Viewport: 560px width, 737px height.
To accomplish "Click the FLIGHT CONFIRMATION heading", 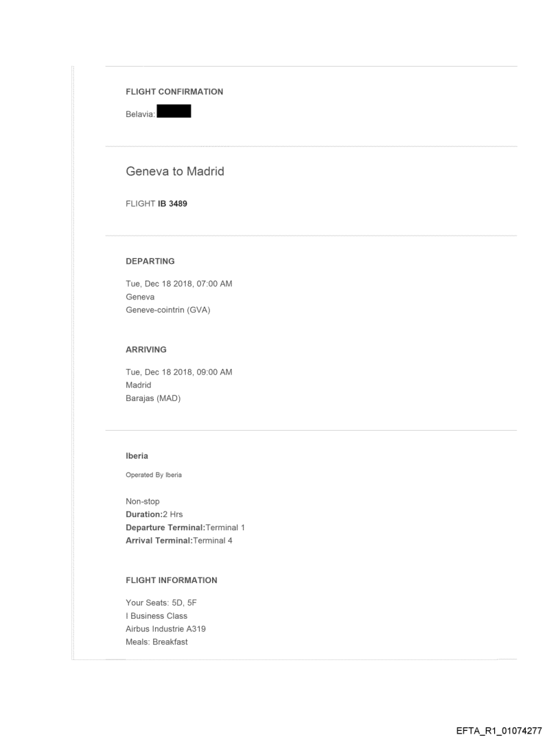I will (174, 91).
